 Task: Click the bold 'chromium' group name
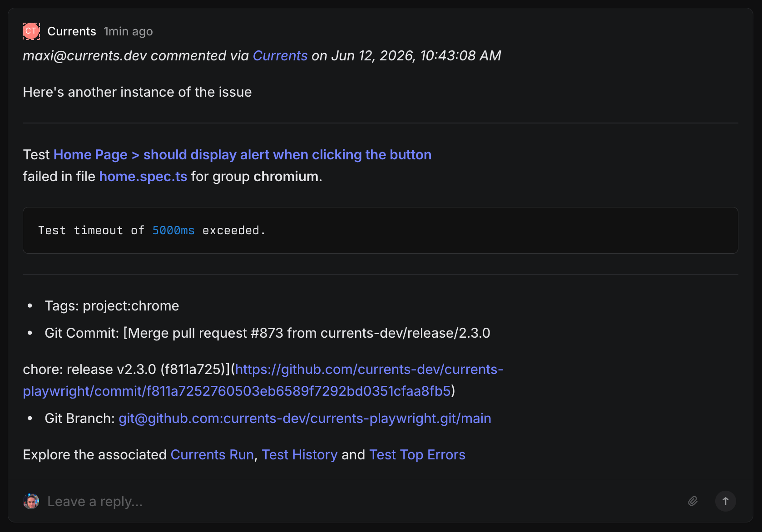286,177
